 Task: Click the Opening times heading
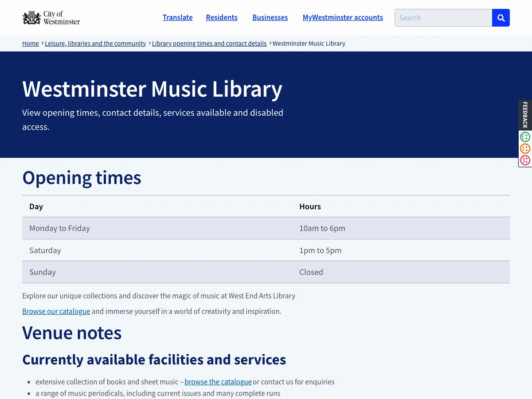(x=82, y=177)
